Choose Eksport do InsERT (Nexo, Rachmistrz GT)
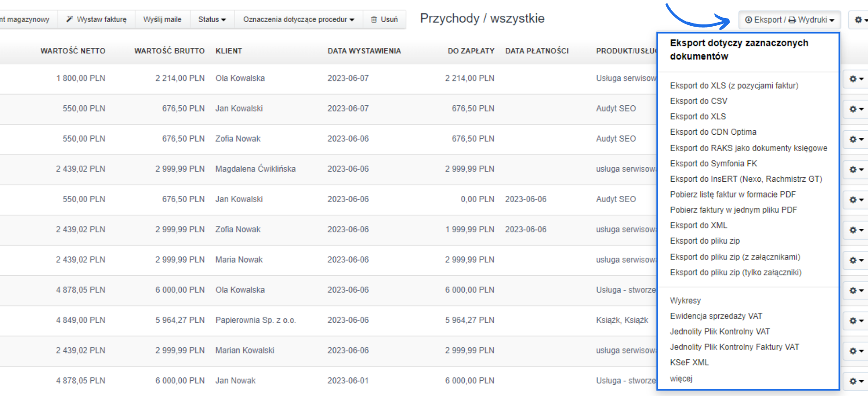The image size is (868, 396). (746, 179)
